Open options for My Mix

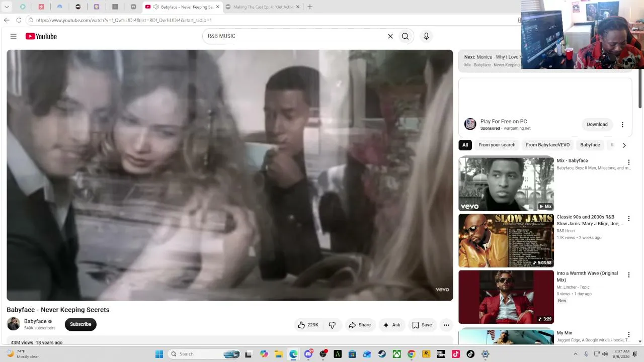[628, 335]
